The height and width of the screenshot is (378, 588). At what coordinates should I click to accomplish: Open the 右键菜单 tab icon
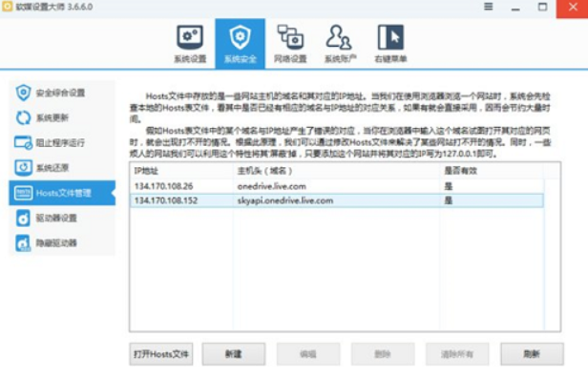pyautogui.click(x=390, y=37)
